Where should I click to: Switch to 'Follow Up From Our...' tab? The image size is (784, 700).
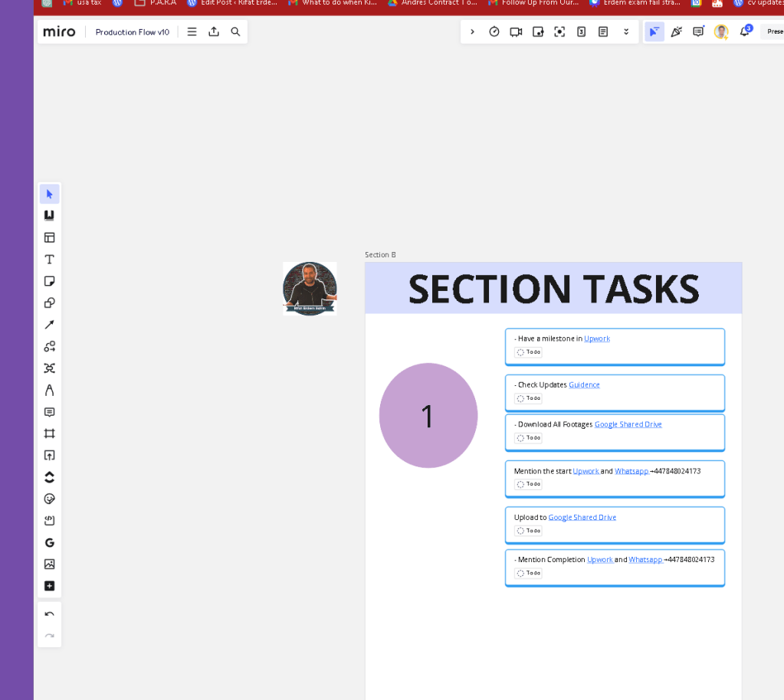coord(534,3)
